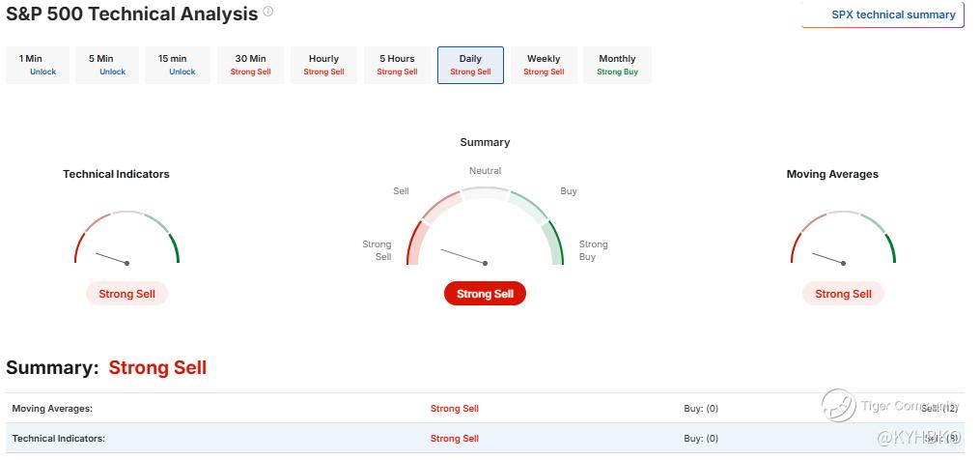Click the info icon beside S&P 500 Technical Analysis

point(267,12)
